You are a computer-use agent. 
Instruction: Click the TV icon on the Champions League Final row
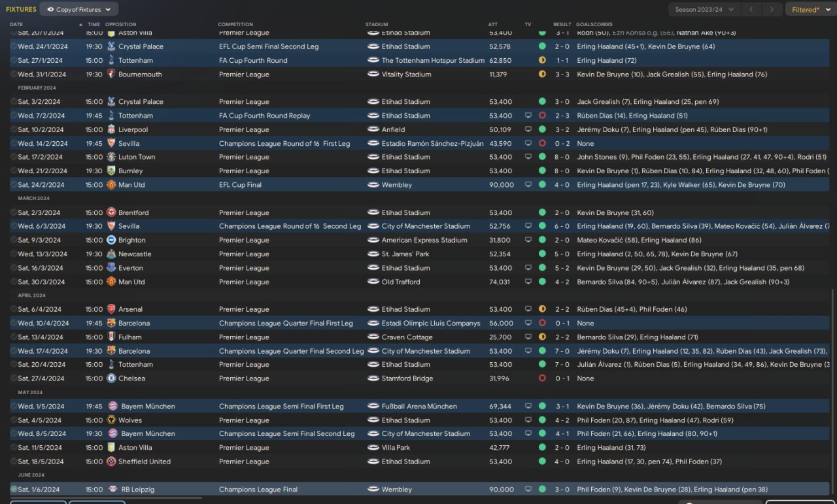tap(528, 489)
